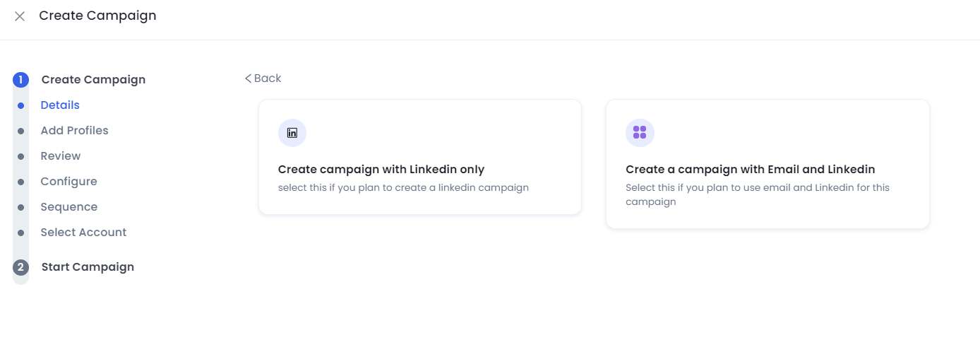The image size is (980, 340).
Task: Click the bullet beside Add Profiles
Action: 20,131
